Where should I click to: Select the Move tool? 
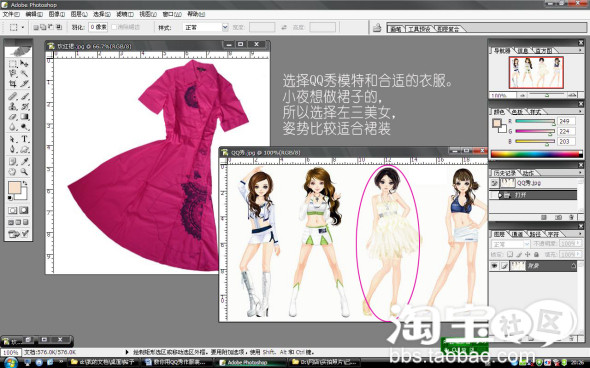coord(24,63)
